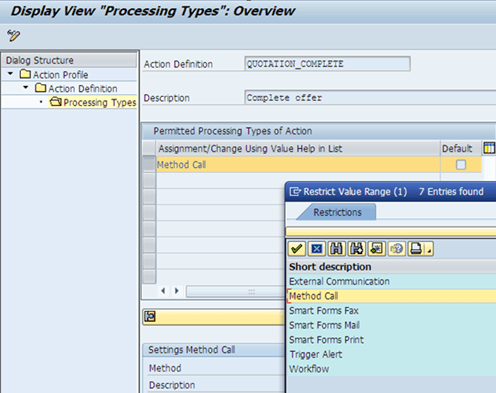
Task: Toggle the Default checkbox for Method Call
Action: [461, 164]
